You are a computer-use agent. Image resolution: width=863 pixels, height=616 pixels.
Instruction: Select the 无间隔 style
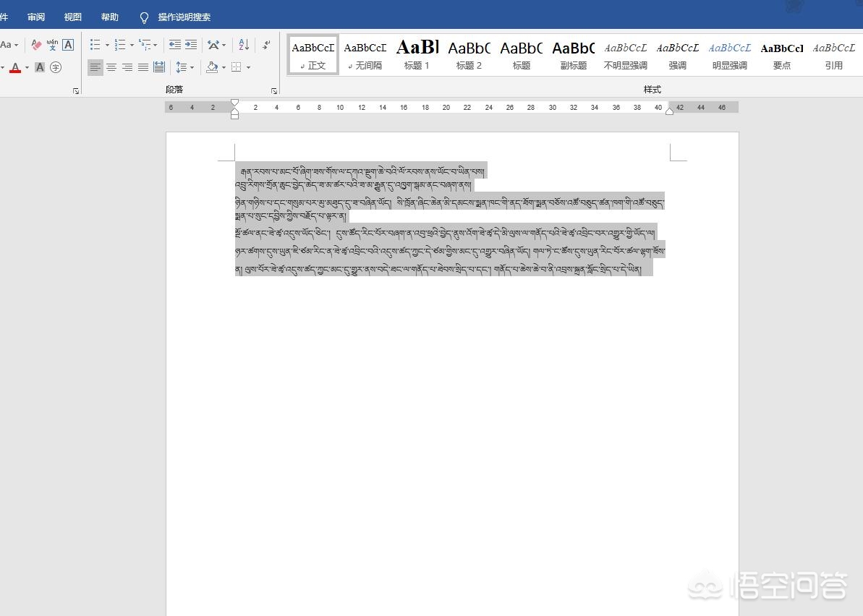365,55
